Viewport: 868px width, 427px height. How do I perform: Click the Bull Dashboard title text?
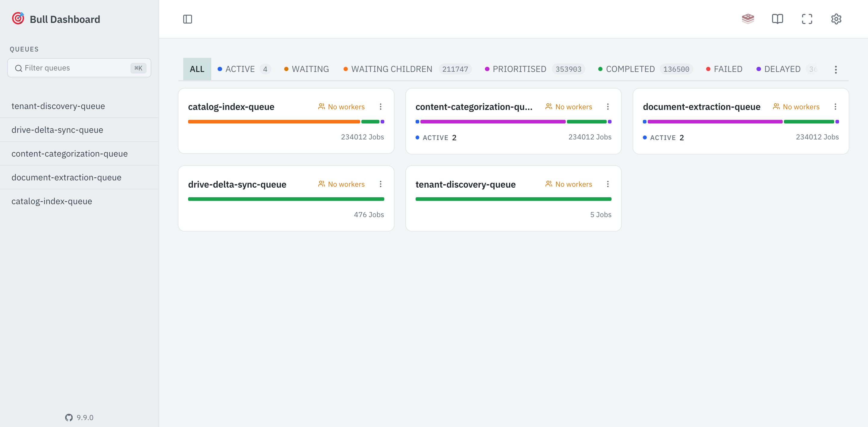pyautogui.click(x=65, y=19)
